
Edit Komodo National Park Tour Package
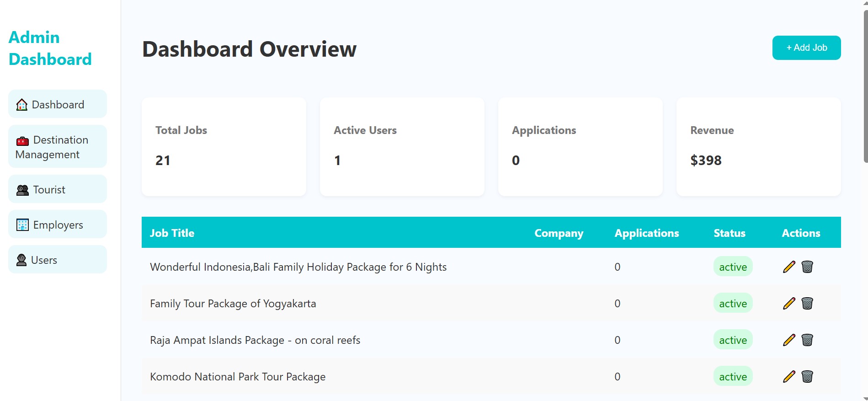click(x=789, y=377)
